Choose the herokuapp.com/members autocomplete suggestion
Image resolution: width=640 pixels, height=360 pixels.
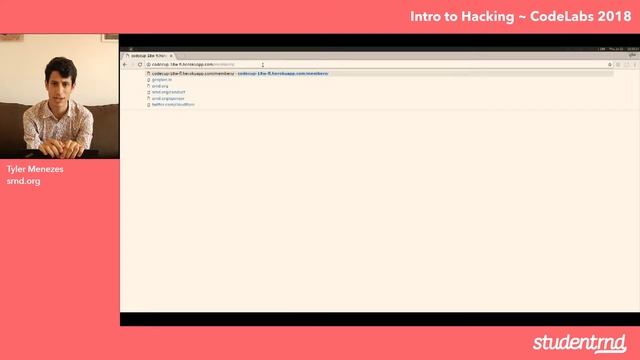pyautogui.click(x=380, y=73)
